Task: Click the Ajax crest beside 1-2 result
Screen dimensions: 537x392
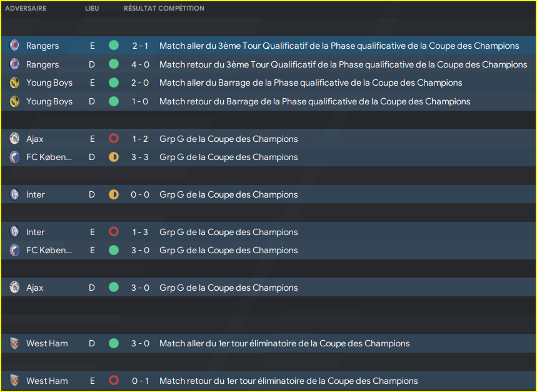Action: point(14,139)
